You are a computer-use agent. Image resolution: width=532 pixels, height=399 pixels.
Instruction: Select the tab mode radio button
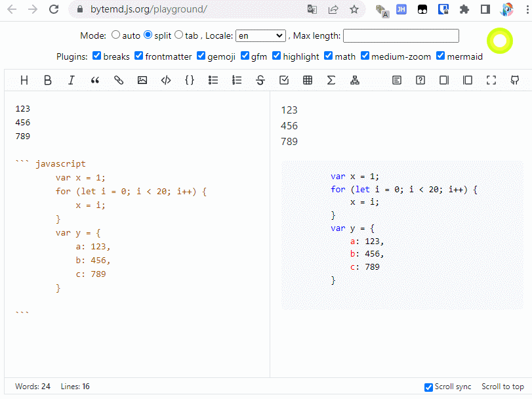179,35
